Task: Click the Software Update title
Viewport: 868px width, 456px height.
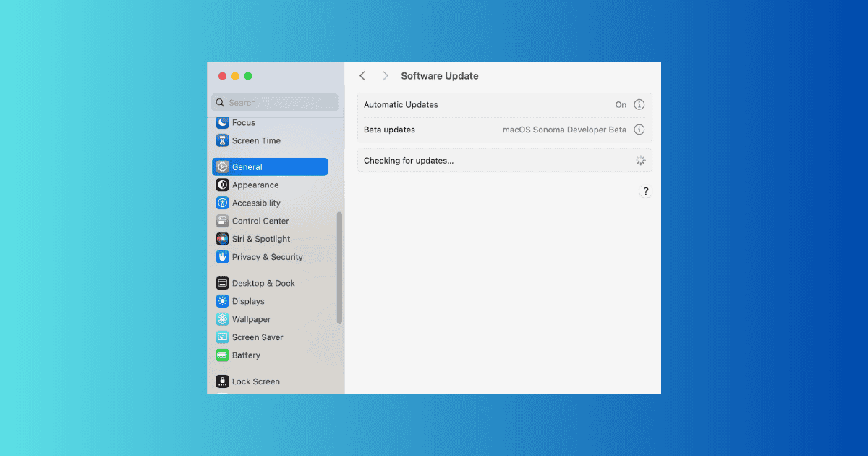Action: pos(440,76)
